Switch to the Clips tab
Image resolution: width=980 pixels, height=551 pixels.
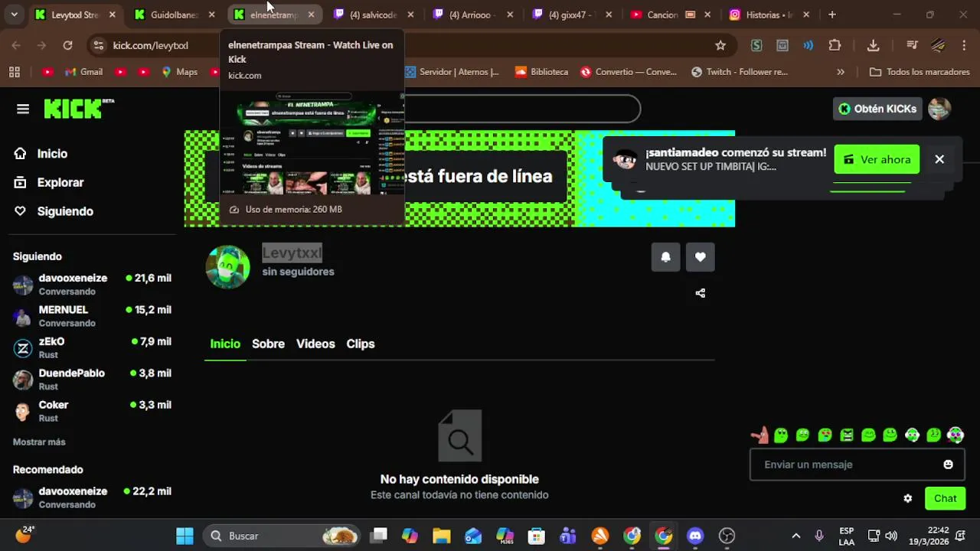click(x=361, y=344)
